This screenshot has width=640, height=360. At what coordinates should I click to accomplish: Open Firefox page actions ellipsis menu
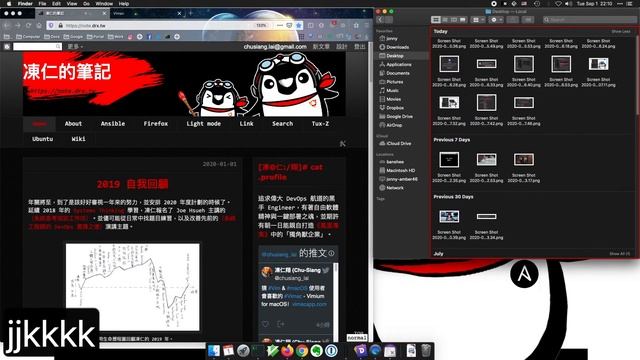coord(280,25)
